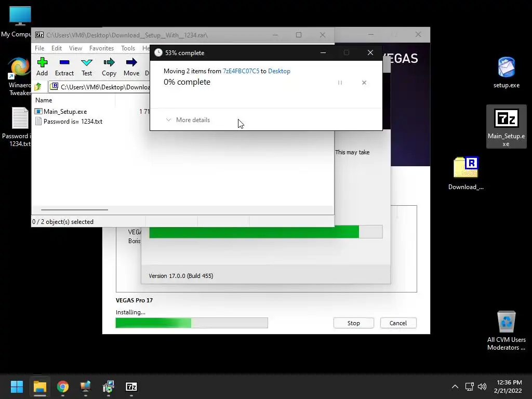Open File Explorer from the taskbar
The width and height of the screenshot is (532, 399).
(39, 387)
